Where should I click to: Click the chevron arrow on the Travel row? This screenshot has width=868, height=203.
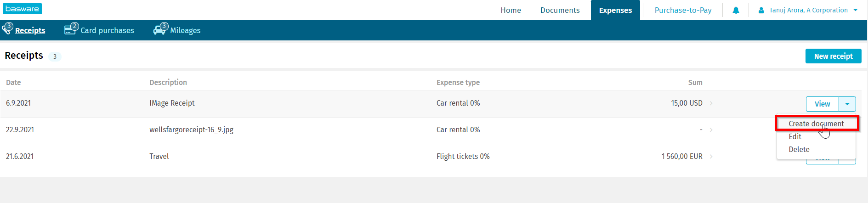pos(711,157)
